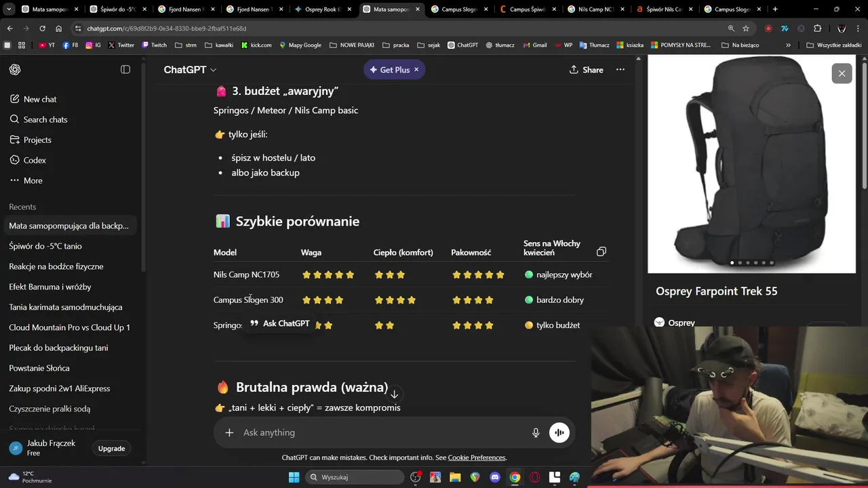Image resolution: width=868 pixels, height=488 pixels.
Task: Dismiss the Get Plus pill
Action: pos(416,70)
